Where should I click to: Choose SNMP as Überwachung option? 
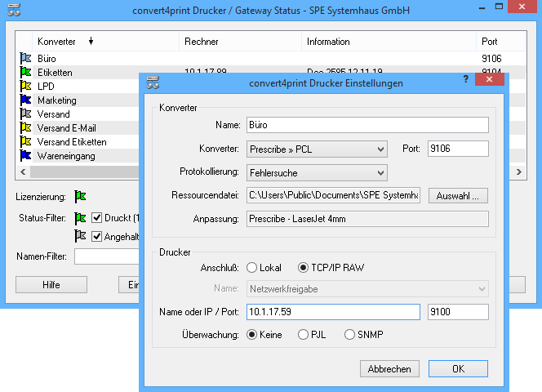point(350,334)
